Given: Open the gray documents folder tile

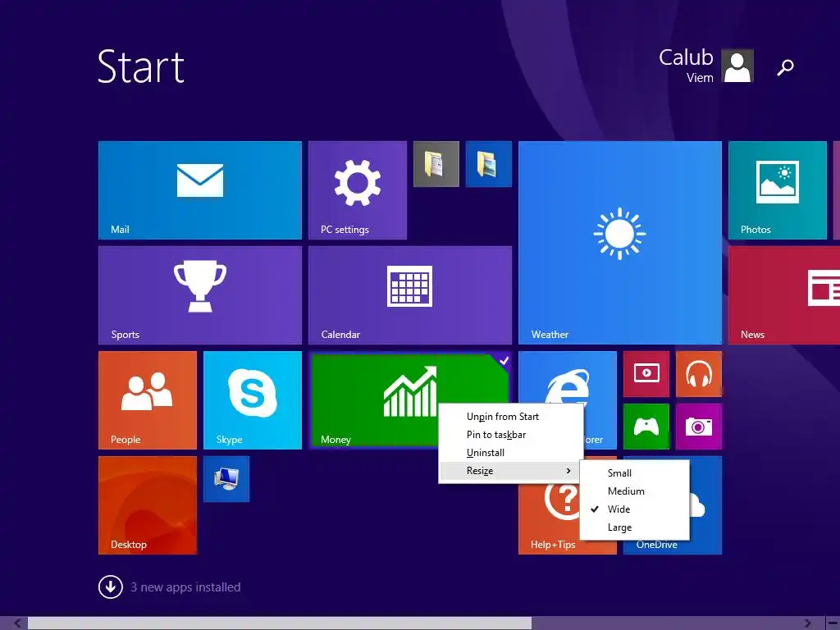Looking at the screenshot, I should coord(436,164).
